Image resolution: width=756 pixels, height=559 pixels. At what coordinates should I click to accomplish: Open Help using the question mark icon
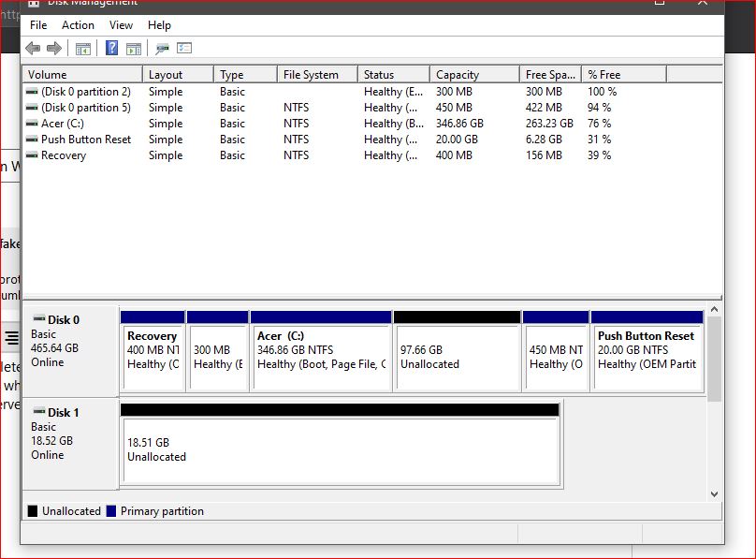point(112,48)
